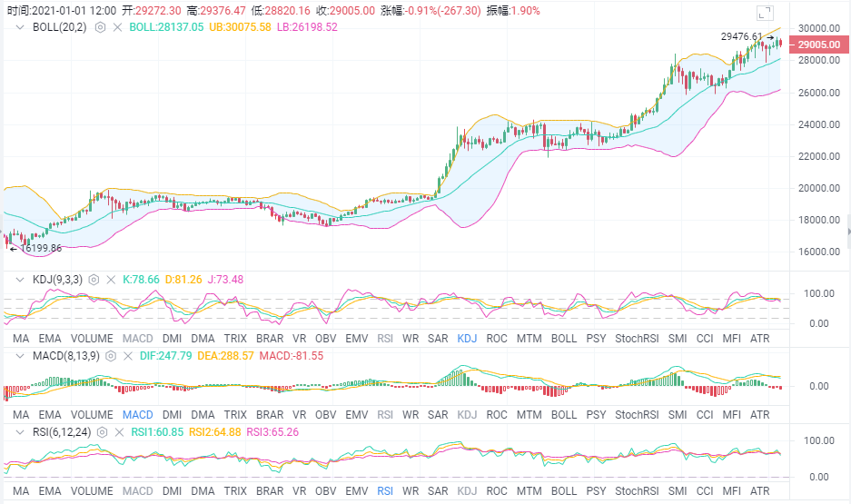Select SMI in row under RSI chart

click(x=678, y=491)
